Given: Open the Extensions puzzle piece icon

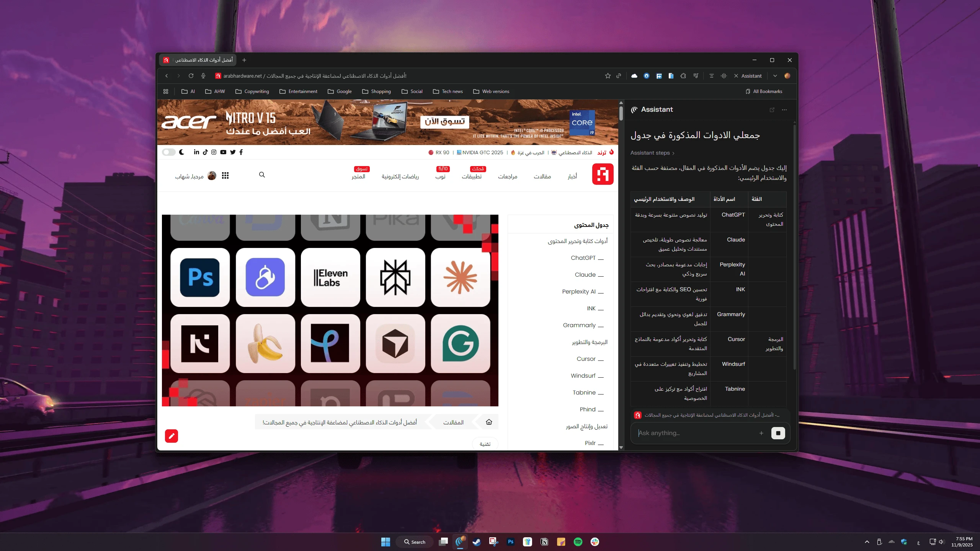Looking at the screenshot, I should (683, 76).
